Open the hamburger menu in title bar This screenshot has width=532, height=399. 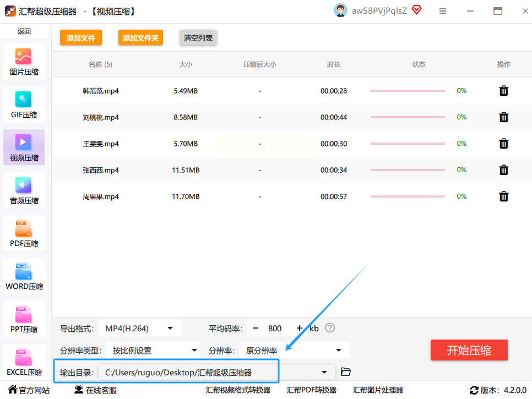[443, 11]
